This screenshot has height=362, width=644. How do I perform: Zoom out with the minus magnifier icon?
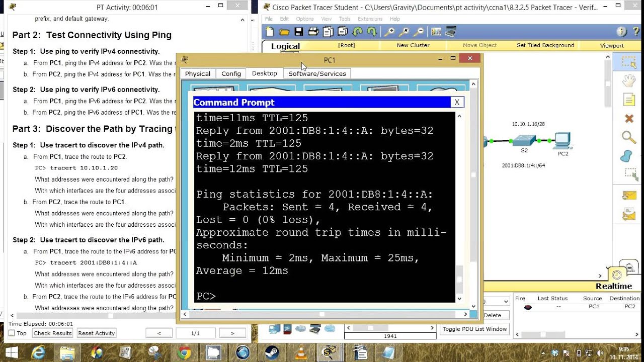pyautogui.click(x=418, y=32)
